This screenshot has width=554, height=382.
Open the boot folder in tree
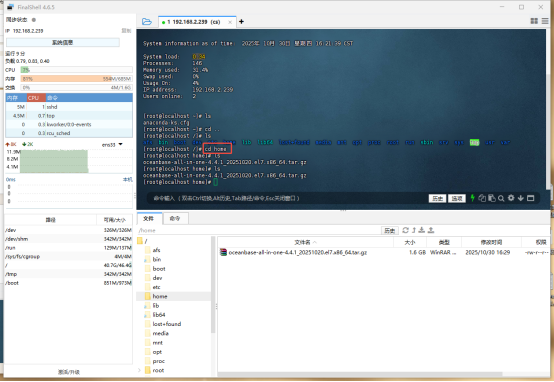[x=155, y=269]
